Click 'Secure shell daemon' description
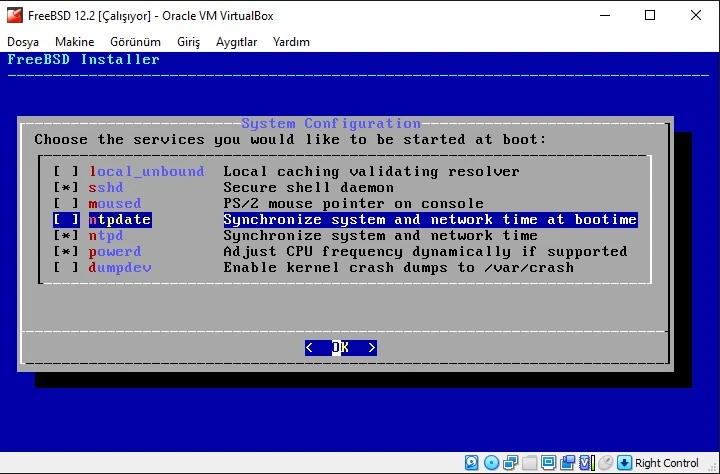This screenshot has width=720, height=474. point(309,188)
